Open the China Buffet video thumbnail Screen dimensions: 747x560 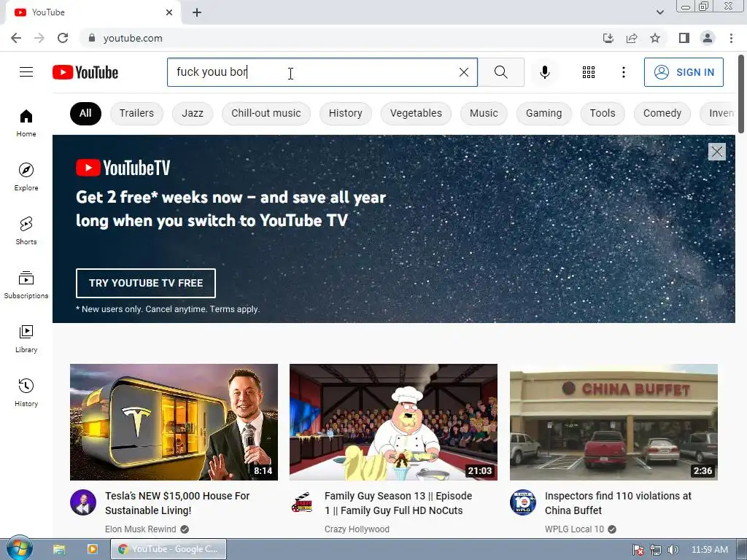click(614, 422)
